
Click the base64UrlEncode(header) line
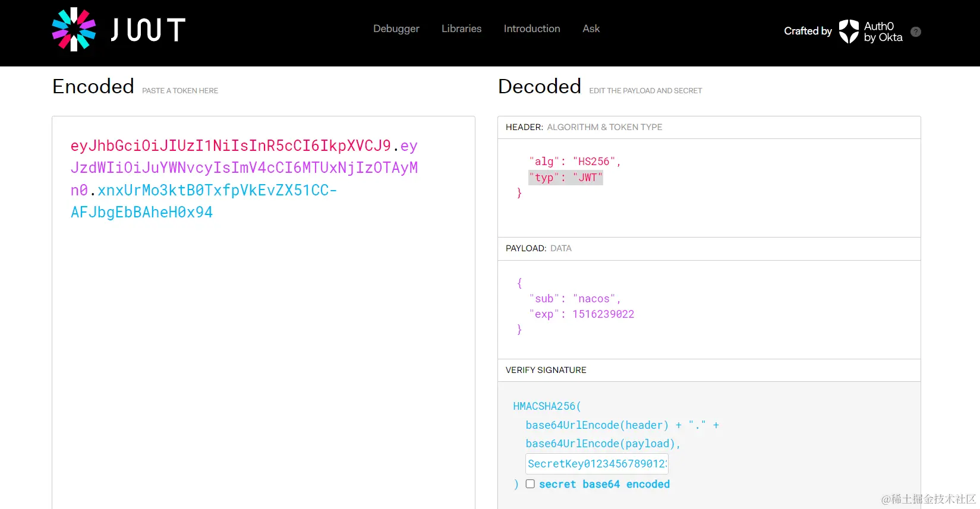click(x=622, y=425)
